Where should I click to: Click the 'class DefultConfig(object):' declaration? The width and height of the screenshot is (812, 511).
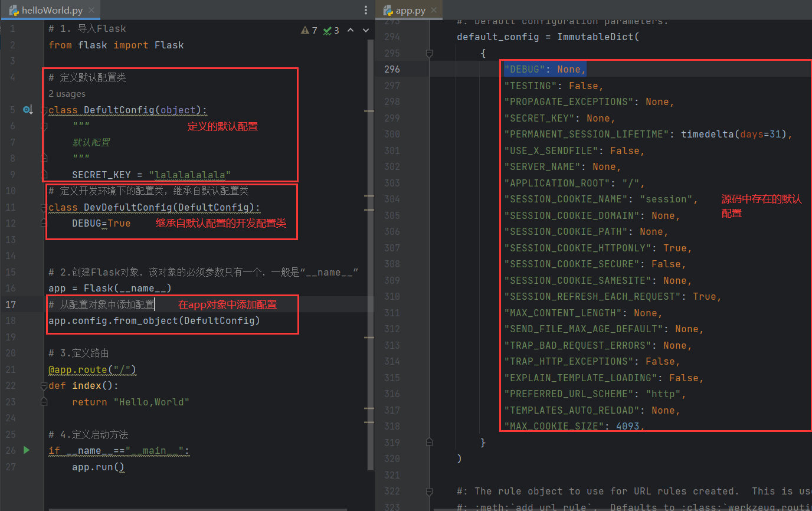point(128,110)
